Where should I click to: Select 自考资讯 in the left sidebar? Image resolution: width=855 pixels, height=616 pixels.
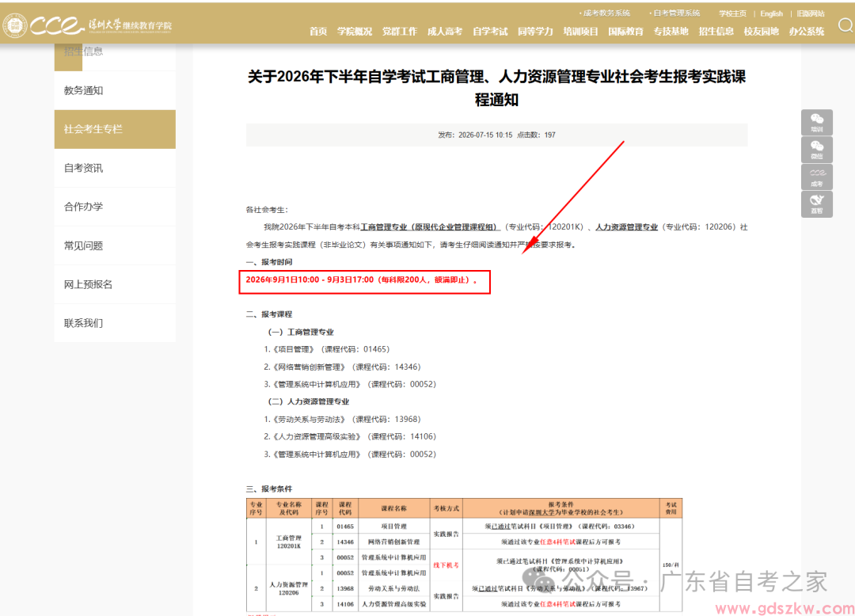point(115,168)
